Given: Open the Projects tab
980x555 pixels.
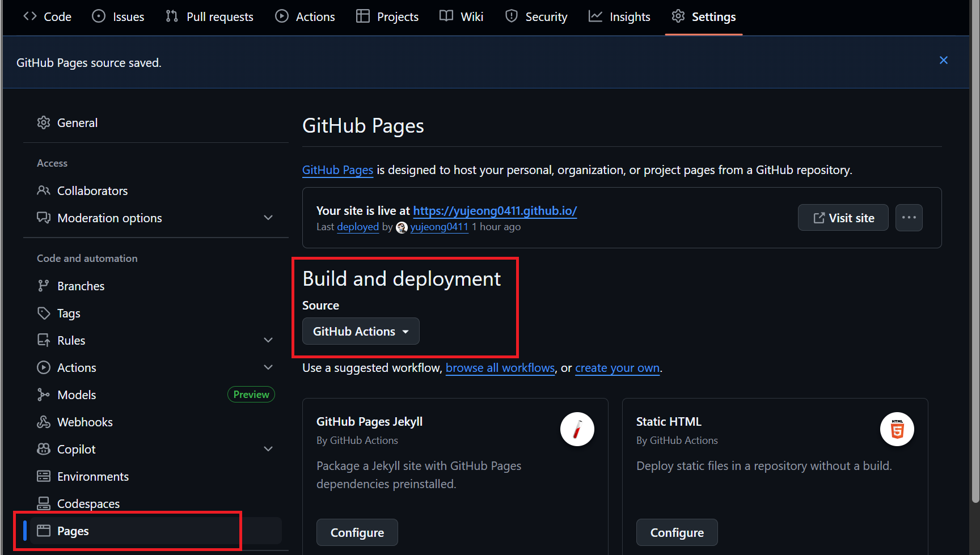Looking at the screenshot, I should click(x=387, y=17).
